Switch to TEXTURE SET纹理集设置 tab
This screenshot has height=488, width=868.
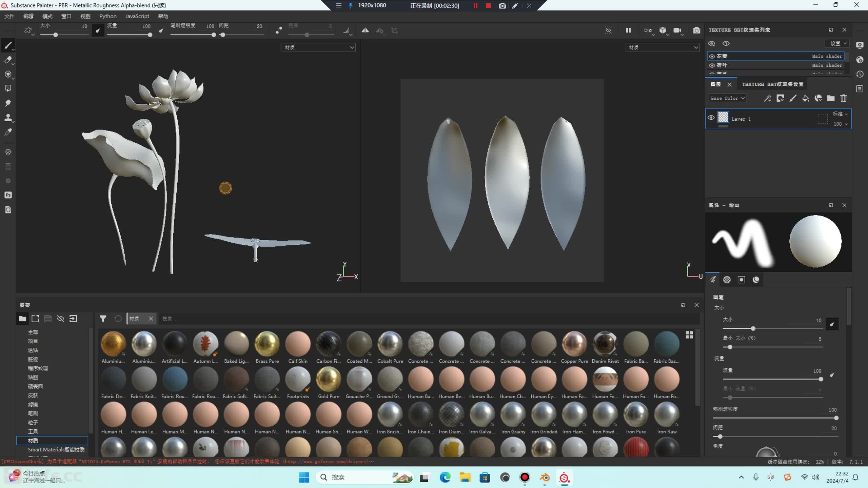point(772,84)
